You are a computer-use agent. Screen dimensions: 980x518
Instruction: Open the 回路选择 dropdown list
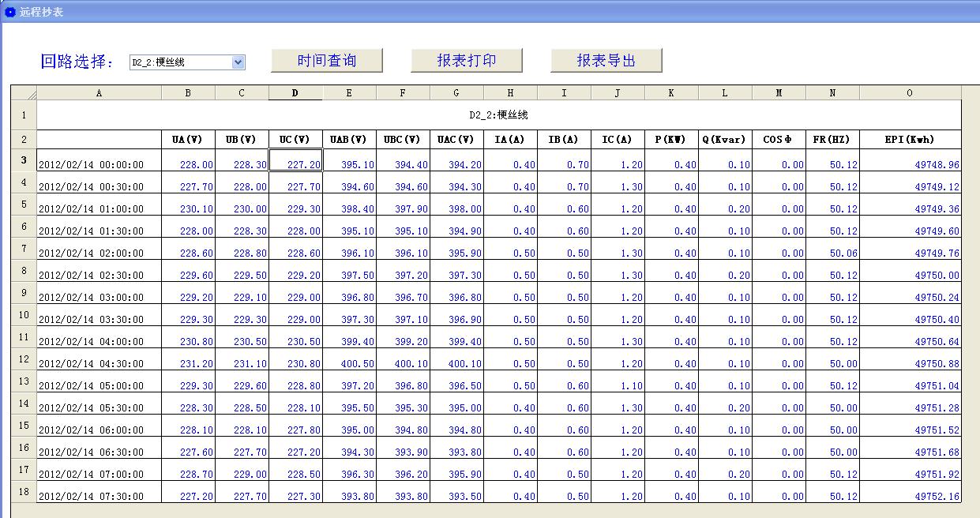coord(238,62)
